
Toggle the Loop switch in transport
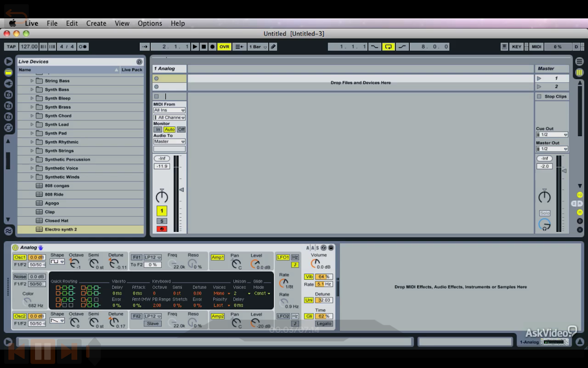(389, 46)
